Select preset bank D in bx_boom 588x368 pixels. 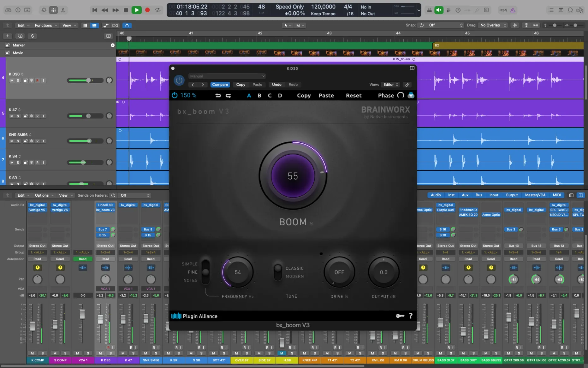280,95
